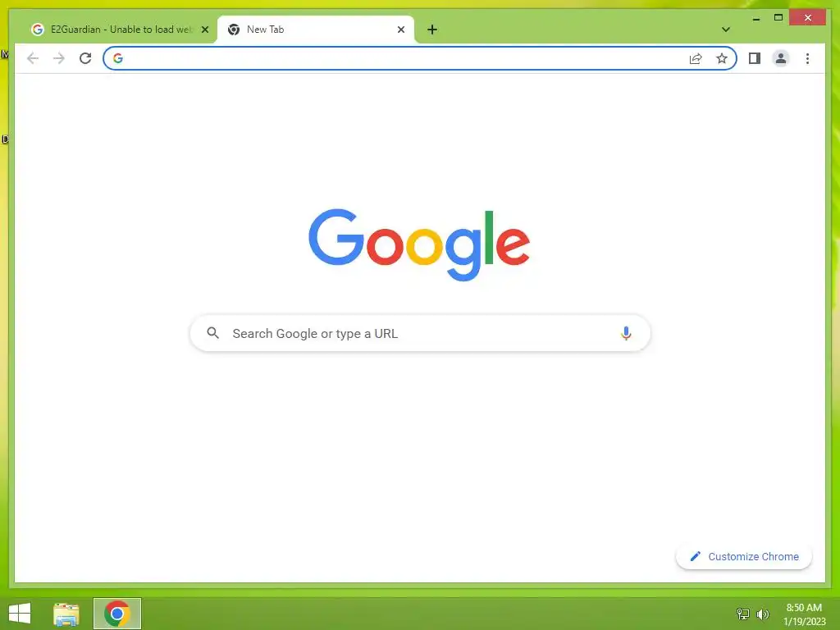Expand the tab search chevron
The image size is (840, 630).
point(726,30)
